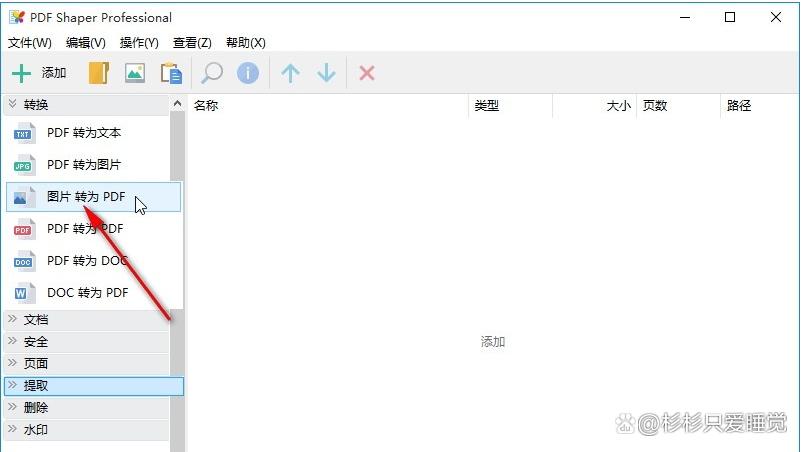
Task: Expand the 水印 section
Action: tap(87, 430)
